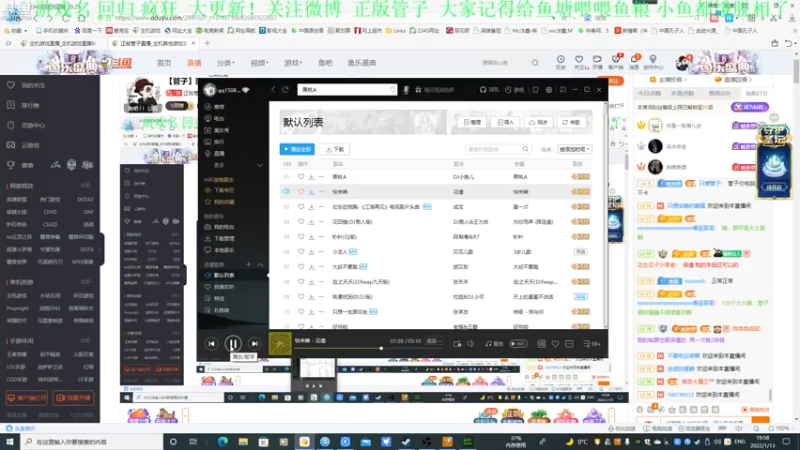Favorite song 07 with its heart
The height and width of the screenshot is (450, 800).
pyautogui.click(x=301, y=267)
